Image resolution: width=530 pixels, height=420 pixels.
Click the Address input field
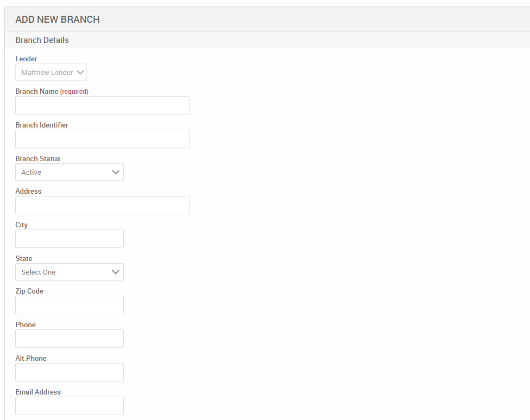pos(102,205)
